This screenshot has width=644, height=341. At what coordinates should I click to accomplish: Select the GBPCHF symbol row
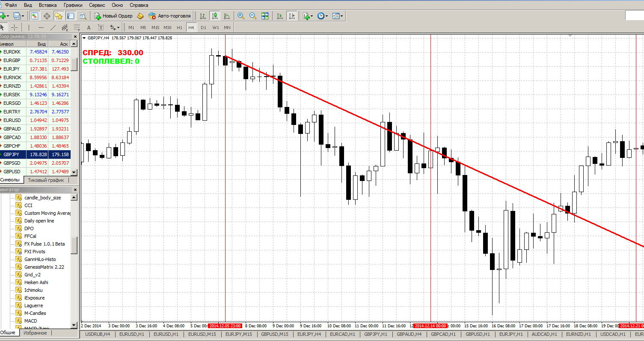tap(35, 146)
